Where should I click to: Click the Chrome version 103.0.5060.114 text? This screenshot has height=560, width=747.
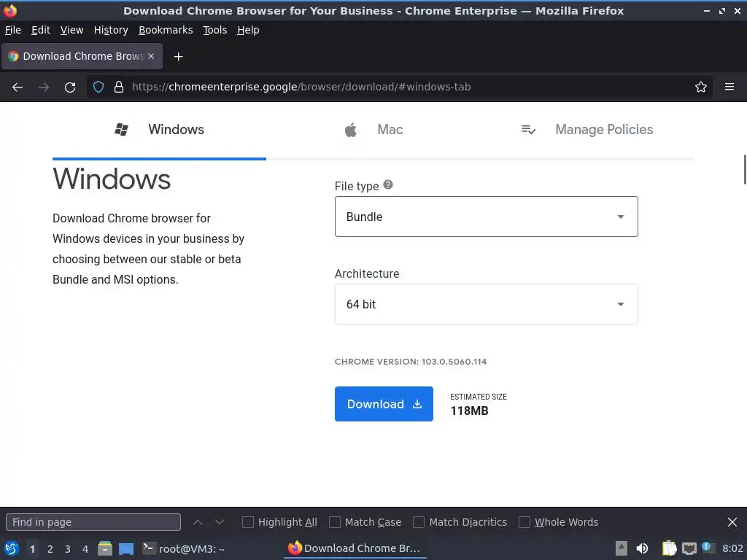(411, 362)
